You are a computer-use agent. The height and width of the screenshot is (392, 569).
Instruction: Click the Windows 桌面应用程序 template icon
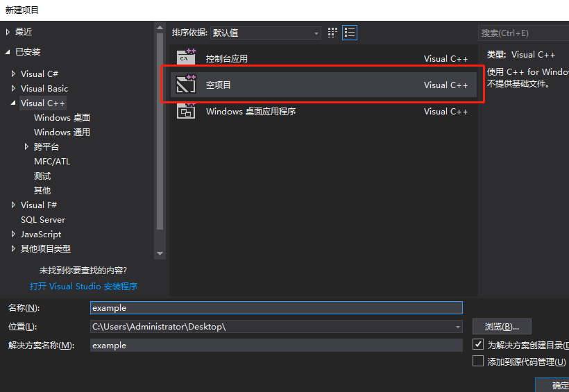pos(186,111)
